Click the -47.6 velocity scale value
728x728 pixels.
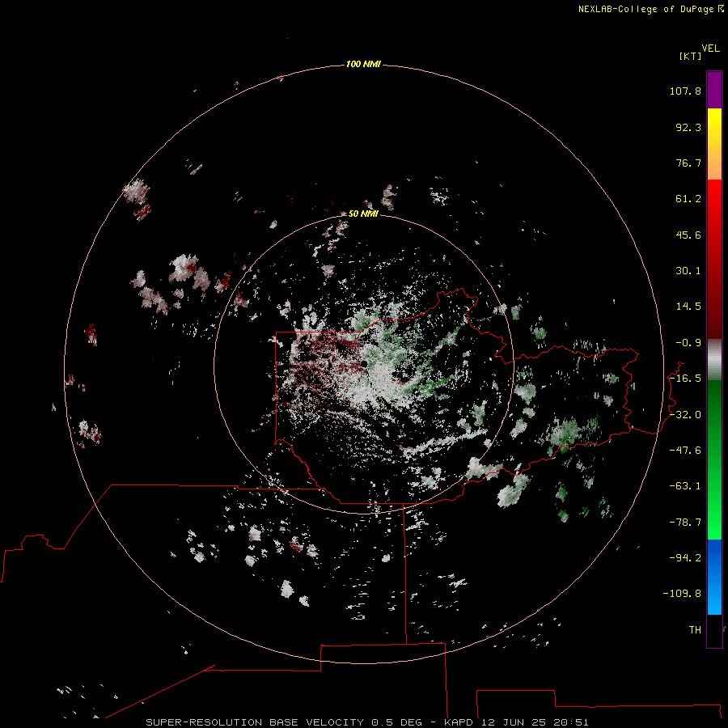coord(685,451)
